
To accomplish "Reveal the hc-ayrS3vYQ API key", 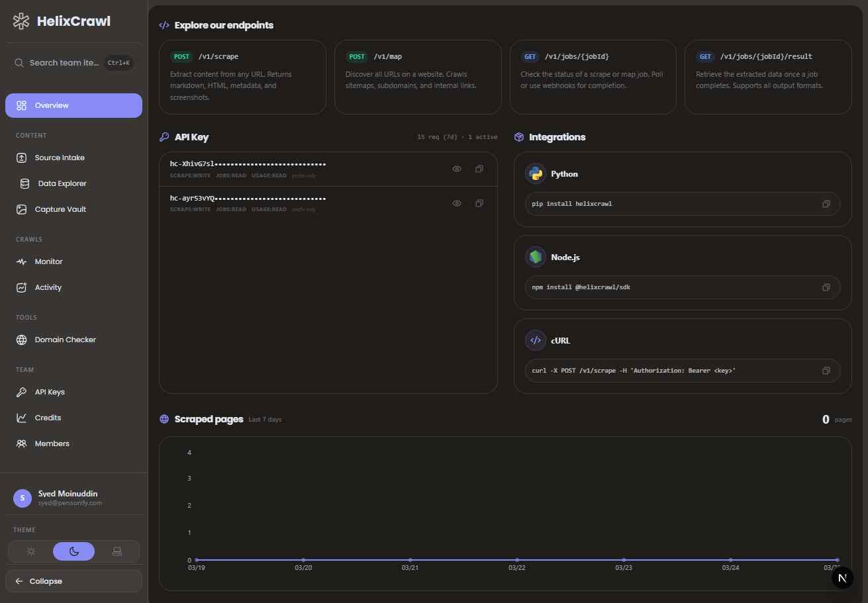I will [x=457, y=203].
